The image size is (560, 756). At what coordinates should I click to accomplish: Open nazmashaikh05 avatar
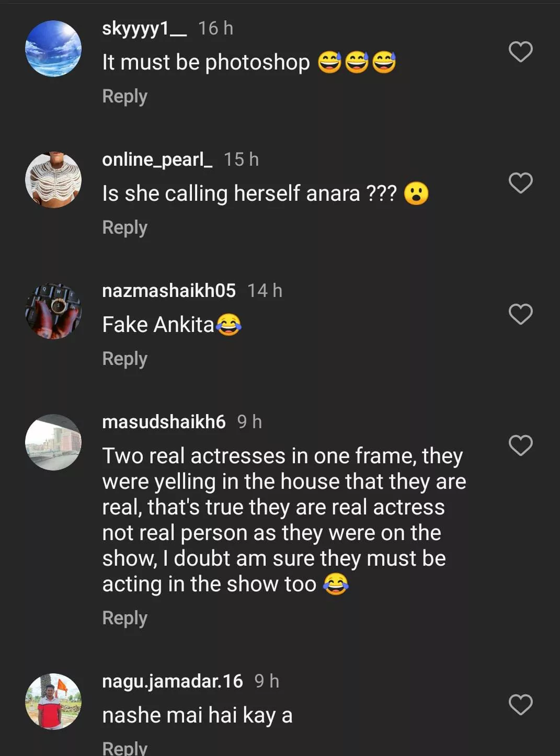[x=53, y=311]
